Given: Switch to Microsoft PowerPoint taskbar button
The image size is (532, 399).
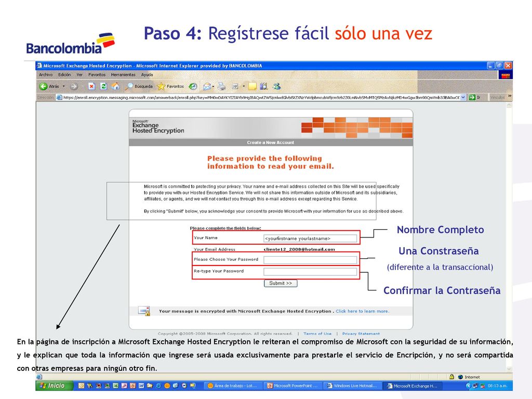Looking at the screenshot, I should pyautogui.click(x=293, y=385).
